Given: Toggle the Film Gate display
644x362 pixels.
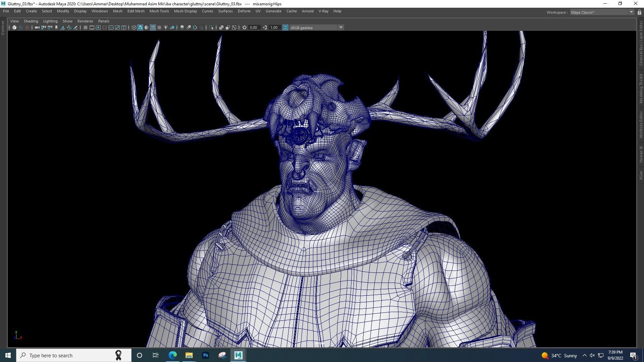Looking at the screenshot, I should coord(92,27).
